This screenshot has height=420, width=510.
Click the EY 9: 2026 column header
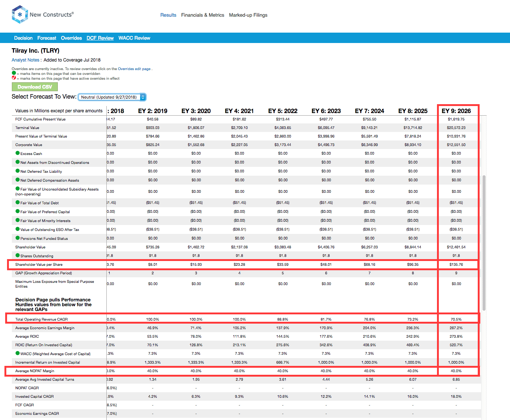[456, 111]
